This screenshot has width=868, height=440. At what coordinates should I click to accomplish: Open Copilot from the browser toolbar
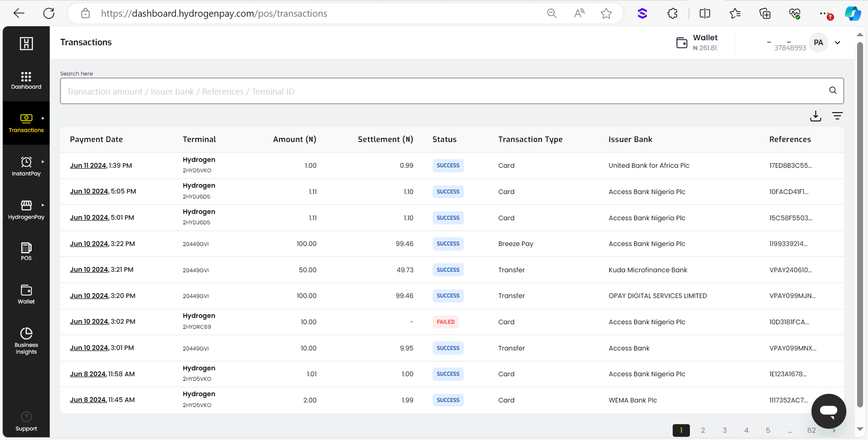click(x=853, y=13)
